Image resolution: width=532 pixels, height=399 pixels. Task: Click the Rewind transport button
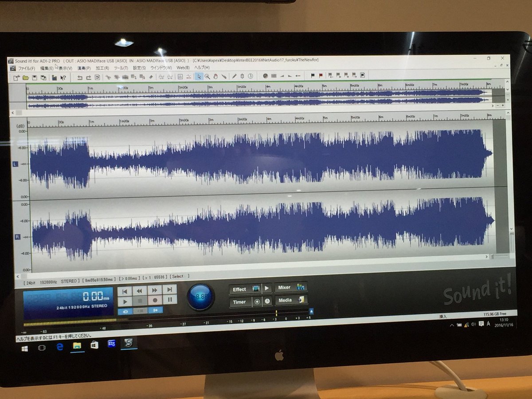click(140, 291)
